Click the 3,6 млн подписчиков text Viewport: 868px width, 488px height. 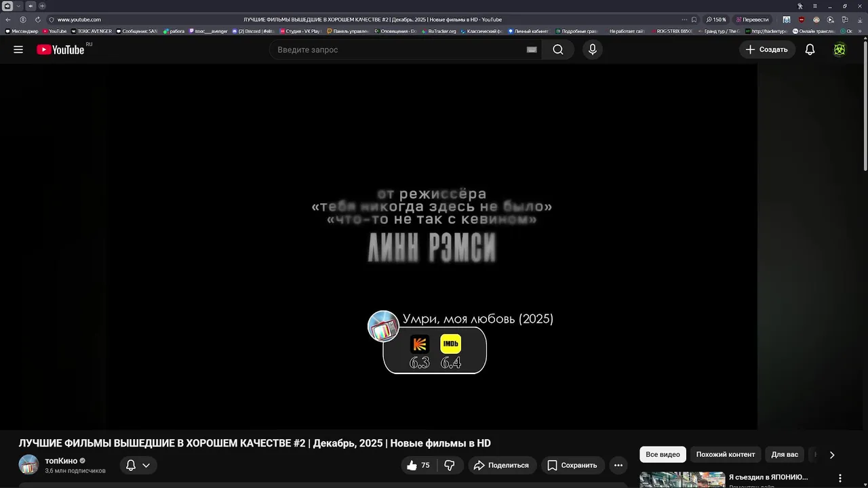[75, 470]
